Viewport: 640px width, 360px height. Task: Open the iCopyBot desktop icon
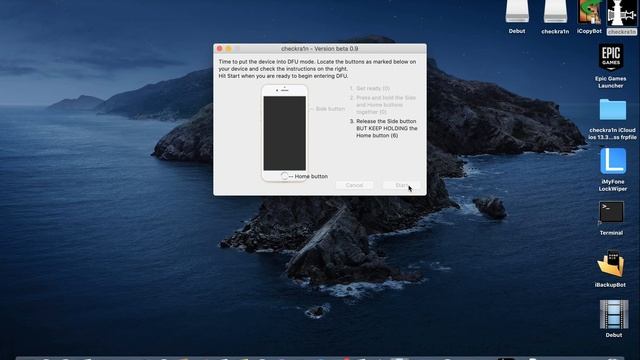point(589,12)
